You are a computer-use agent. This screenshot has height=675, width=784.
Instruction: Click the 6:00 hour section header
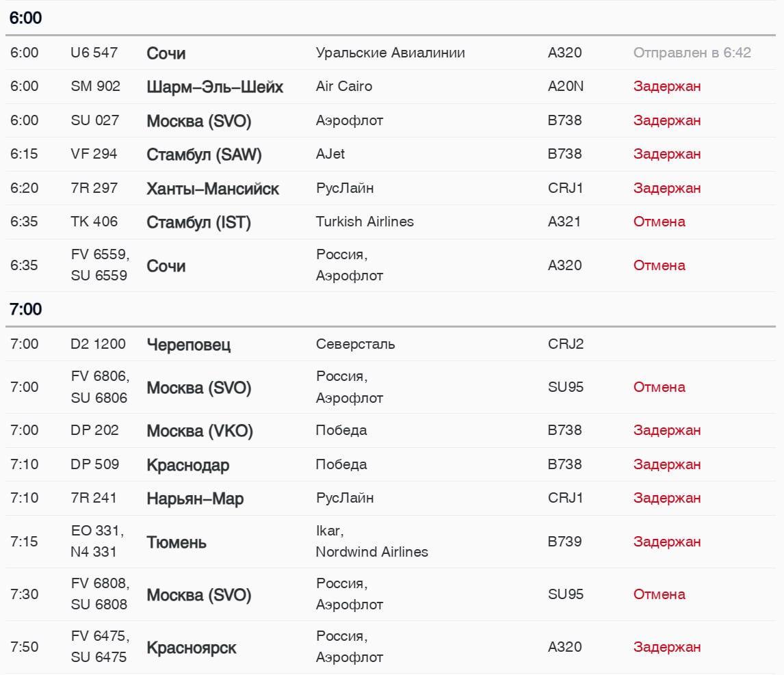(x=26, y=18)
